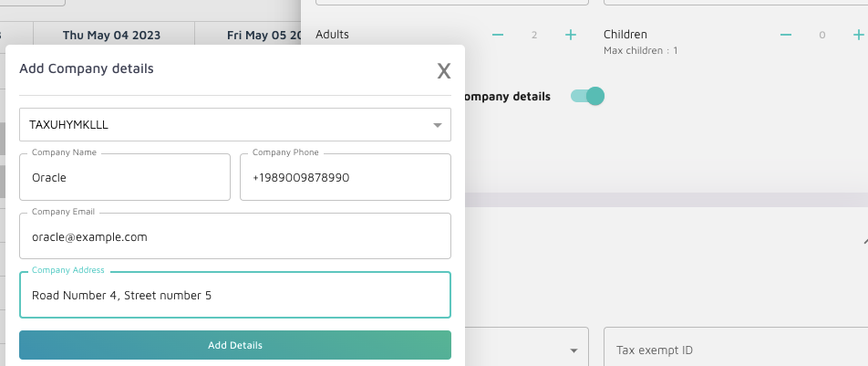868x366 pixels.
Task: Focus the Company Name field containing Oracle
Action: point(125,177)
